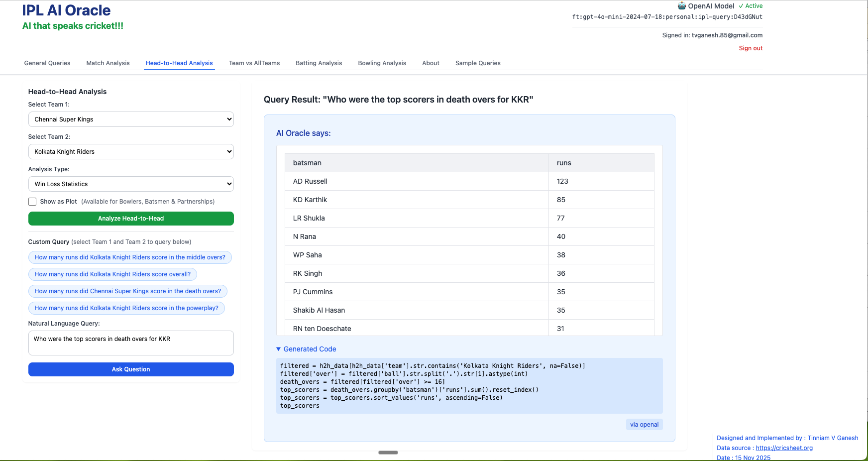Open the cricsheet.org data source link
The image size is (868, 461).
(784, 448)
